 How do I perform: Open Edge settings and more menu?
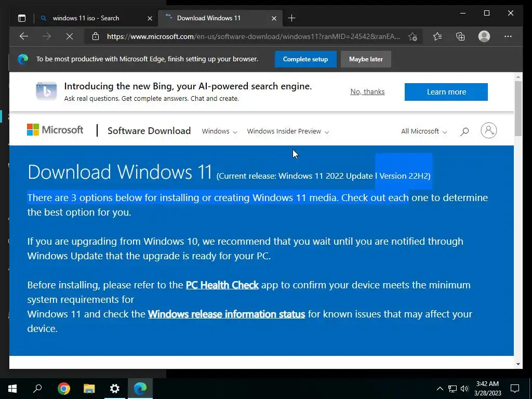pos(508,36)
